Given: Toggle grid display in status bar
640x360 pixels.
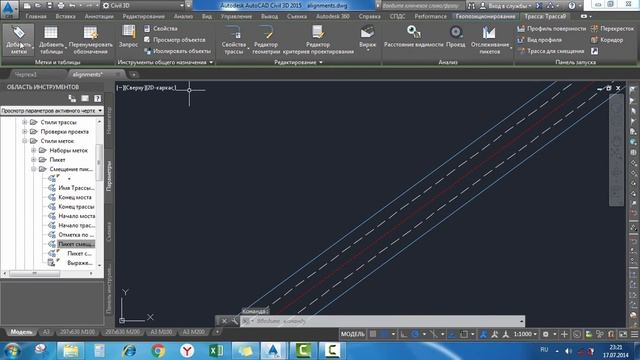Looking at the screenshot, I should click(x=373, y=334).
